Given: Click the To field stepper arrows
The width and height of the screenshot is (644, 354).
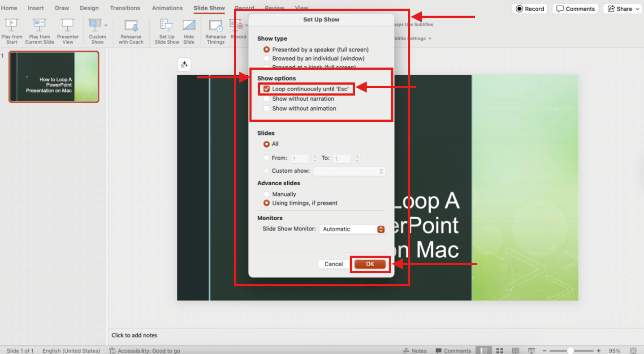Looking at the screenshot, I should 357,158.
